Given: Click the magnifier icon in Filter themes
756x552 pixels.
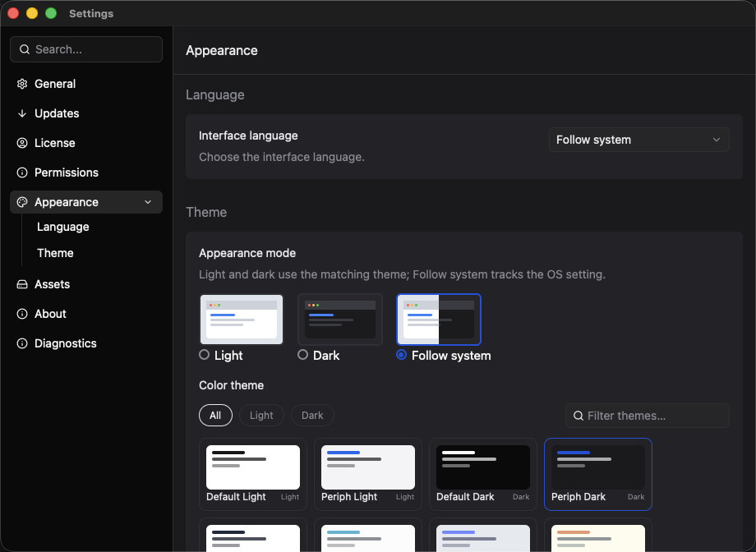Looking at the screenshot, I should (578, 416).
